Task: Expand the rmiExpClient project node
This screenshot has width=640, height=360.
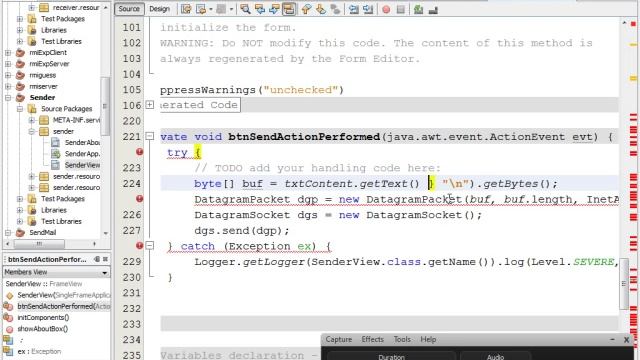Action: [x=8, y=53]
